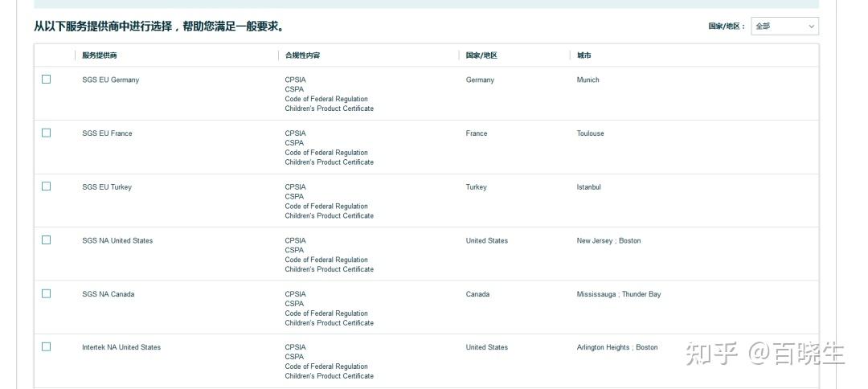Click United States country in Intertek row
Viewport: 868px width, 389px height.
486,347
